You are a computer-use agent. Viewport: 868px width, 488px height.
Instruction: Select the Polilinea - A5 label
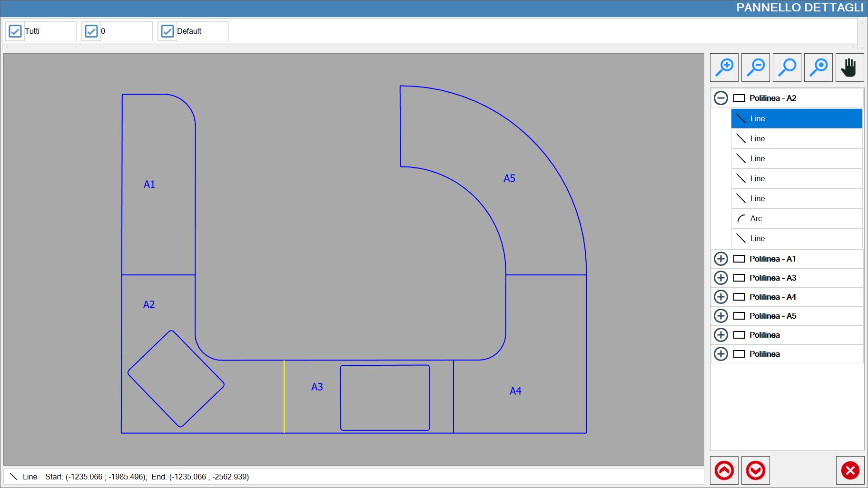click(x=773, y=316)
